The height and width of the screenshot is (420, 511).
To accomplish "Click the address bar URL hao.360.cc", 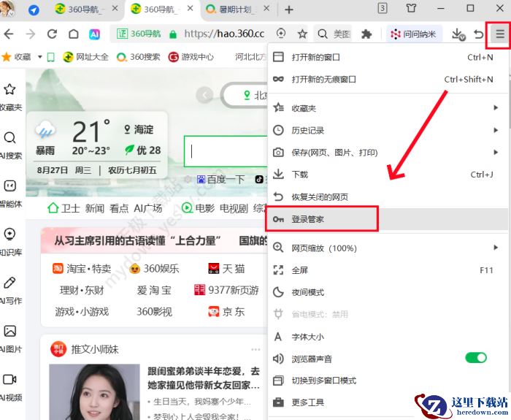I will click(x=224, y=34).
